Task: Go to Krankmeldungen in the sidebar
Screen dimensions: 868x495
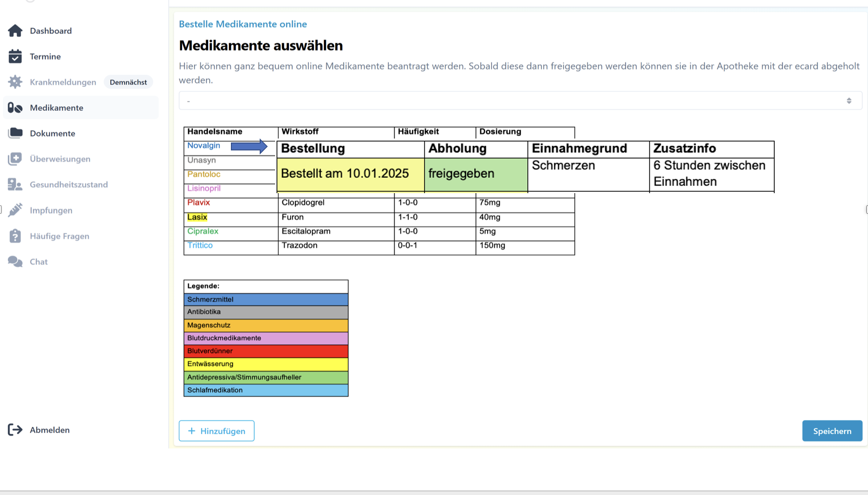Action: 63,82
